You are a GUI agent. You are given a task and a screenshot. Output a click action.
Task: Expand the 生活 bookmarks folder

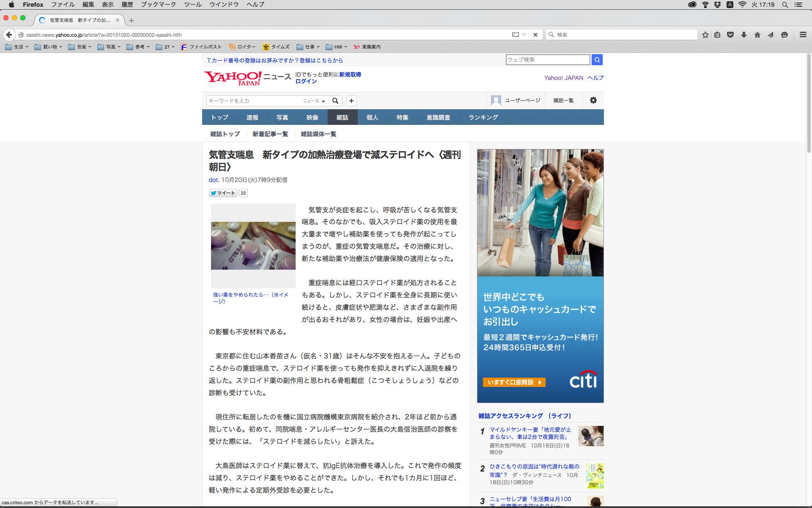(x=17, y=47)
